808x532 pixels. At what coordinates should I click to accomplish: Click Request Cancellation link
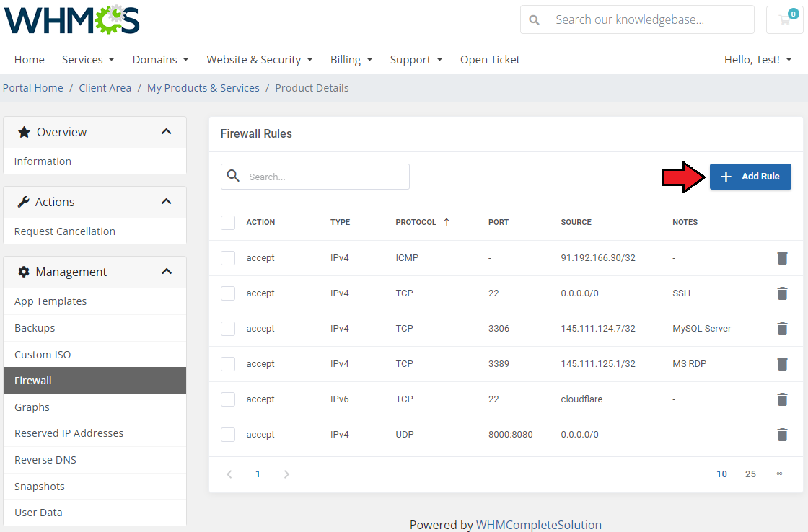pos(95,231)
